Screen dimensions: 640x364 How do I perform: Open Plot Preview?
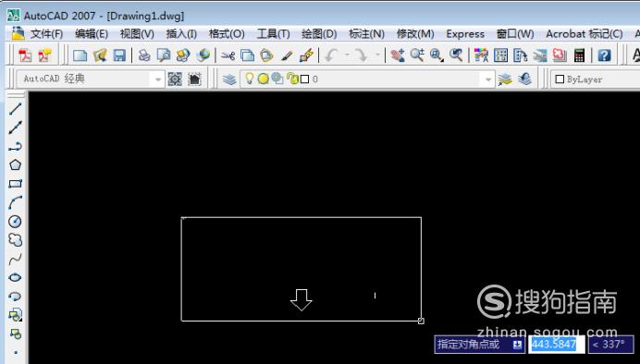click(164, 55)
